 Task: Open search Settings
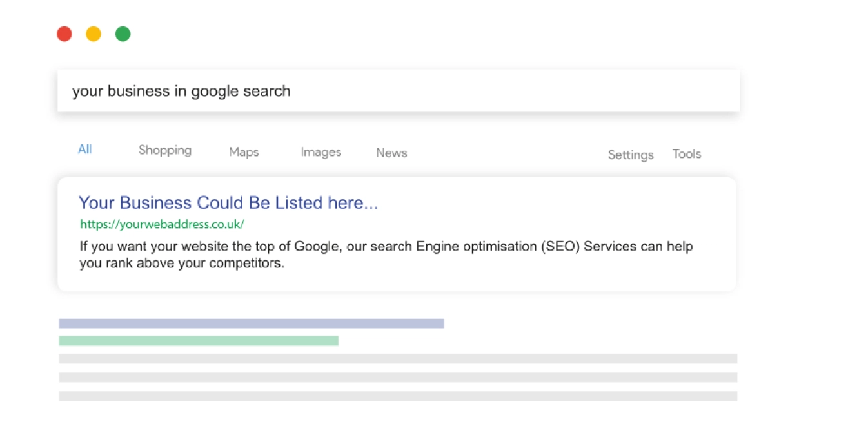click(x=630, y=155)
